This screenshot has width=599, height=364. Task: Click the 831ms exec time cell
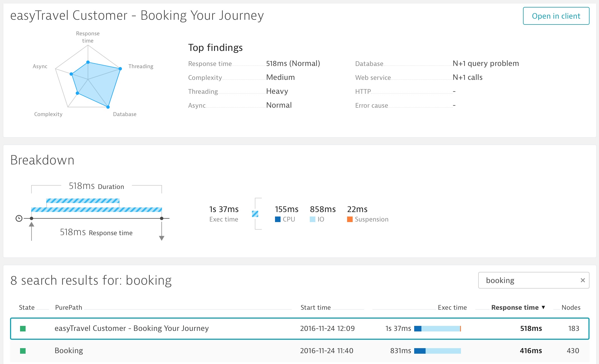[x=401, y=351]
